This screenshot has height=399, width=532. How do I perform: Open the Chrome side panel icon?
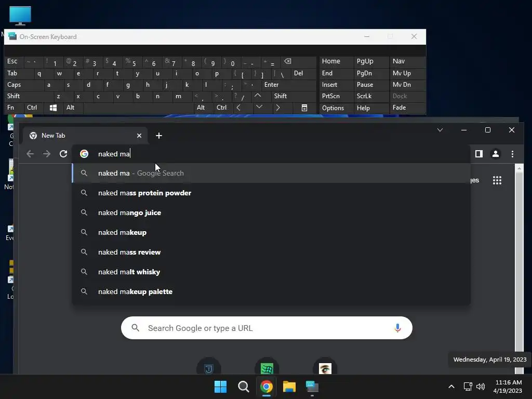pyautogui.click(x=478, y=154)
